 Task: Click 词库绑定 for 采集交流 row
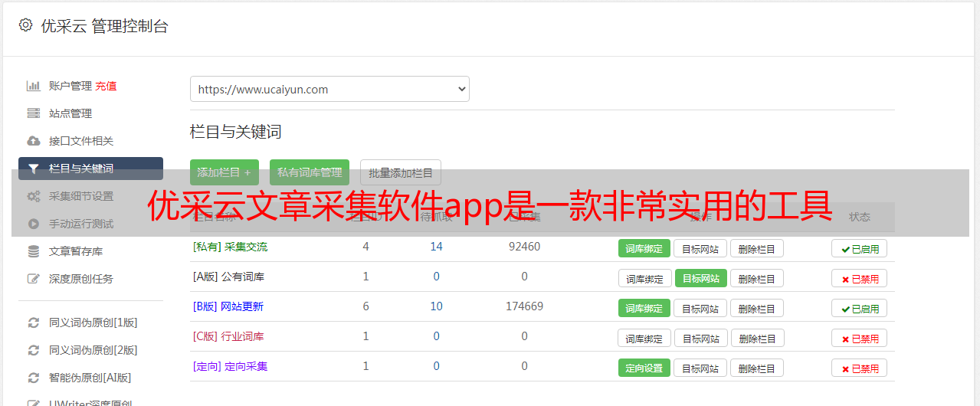[644, 248]
